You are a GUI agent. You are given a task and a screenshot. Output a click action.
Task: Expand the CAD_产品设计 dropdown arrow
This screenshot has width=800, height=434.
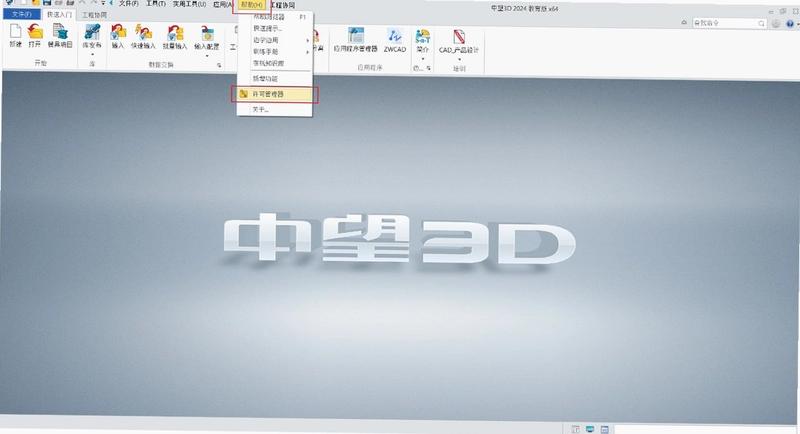(459, 59)
